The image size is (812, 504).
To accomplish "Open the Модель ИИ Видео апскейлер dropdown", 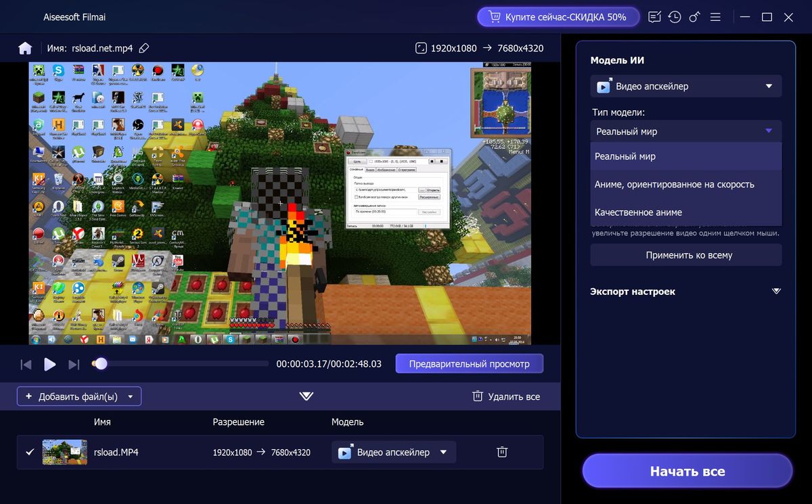I will pos(686,86).
